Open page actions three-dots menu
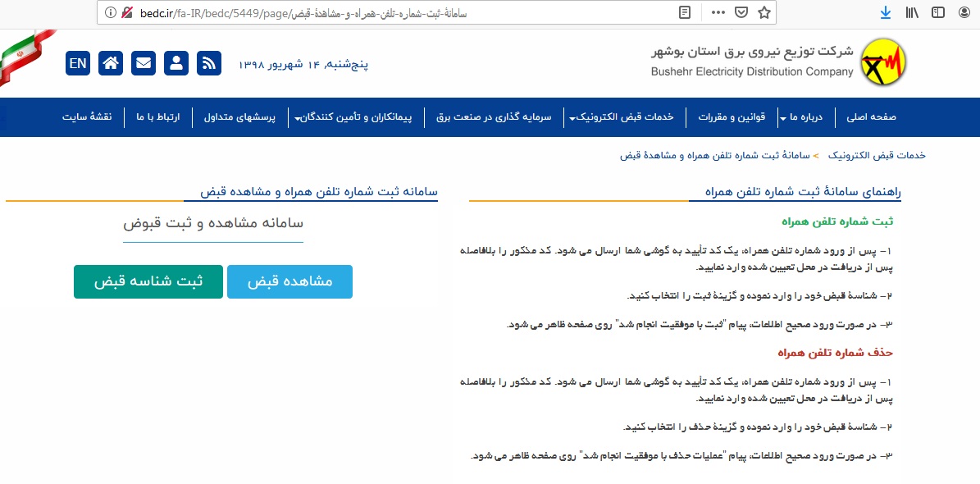 coord(718,12)
